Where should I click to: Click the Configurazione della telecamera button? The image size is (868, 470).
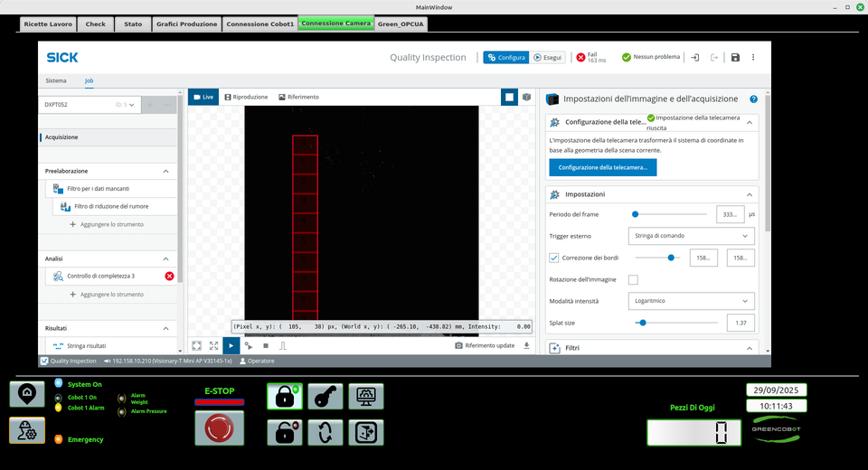603,168
